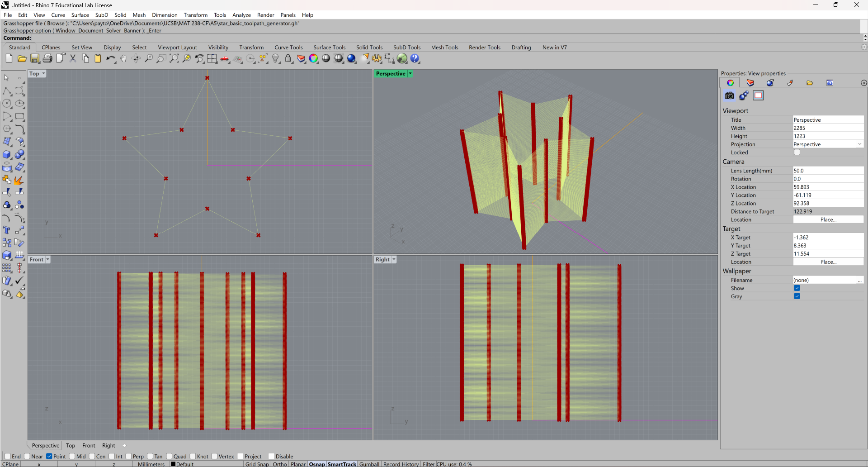Switch to the Curve Tools toolbar tab
The width and height of the screenshot is (868, 467).
288,48
